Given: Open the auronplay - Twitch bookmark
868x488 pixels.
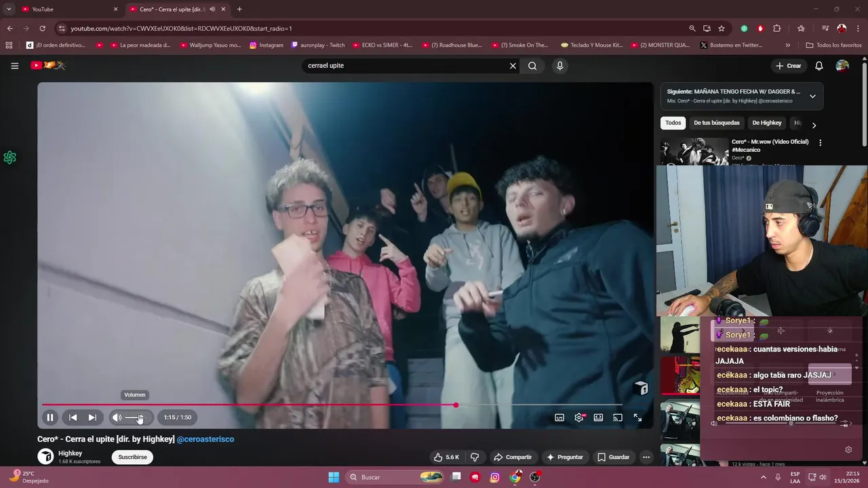Looking at the screenshot, I should [318, 45].
